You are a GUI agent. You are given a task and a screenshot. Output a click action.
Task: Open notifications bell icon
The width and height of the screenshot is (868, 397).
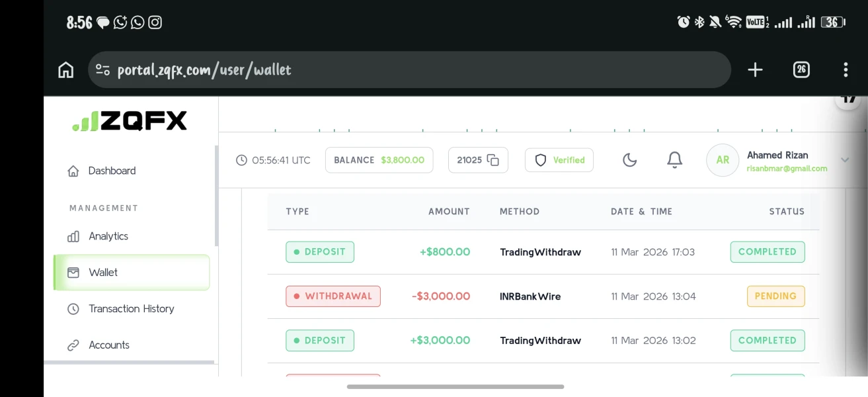click(x=674, y=160)
